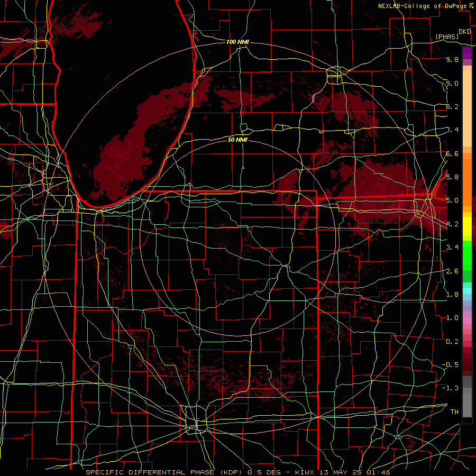Select the cyan legend color band
The width and height of the screenshot is (476, 476).
[x=467, y=291]
